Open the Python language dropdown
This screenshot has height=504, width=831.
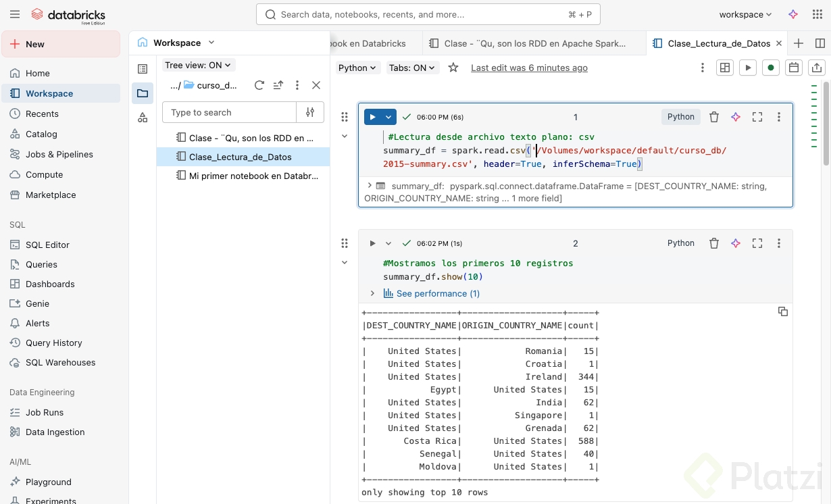pyautogui.click(x=357, y=68)
